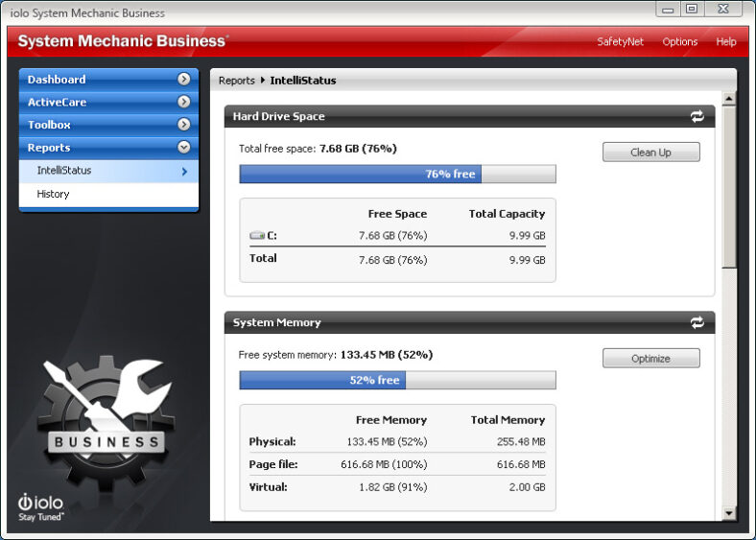756x540 pixels.
Task: Click the scrollbar down arrow
Action: tap(729, 513)
